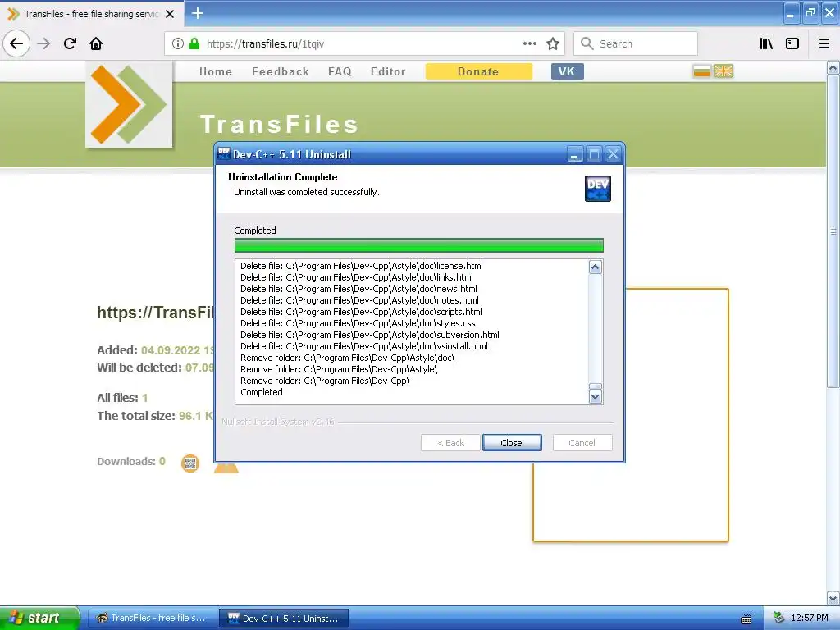Viewport: 840px width, 630px height.
Task: Click the green padlock security icon
Action: tap(194, 43)
